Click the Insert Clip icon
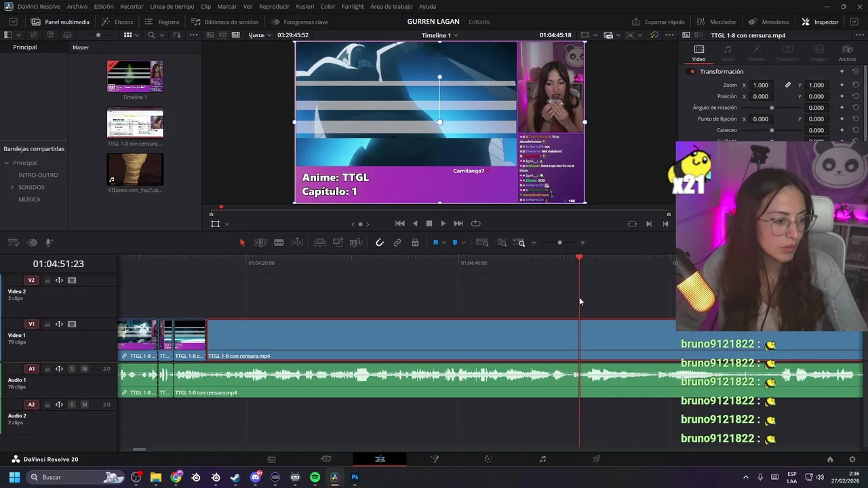 (320, 243)
